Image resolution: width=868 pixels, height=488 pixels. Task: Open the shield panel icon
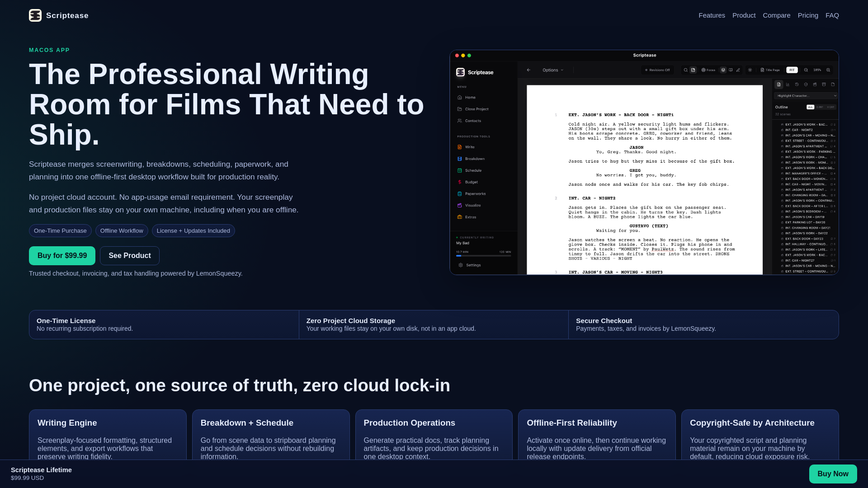tap(806, 84)
